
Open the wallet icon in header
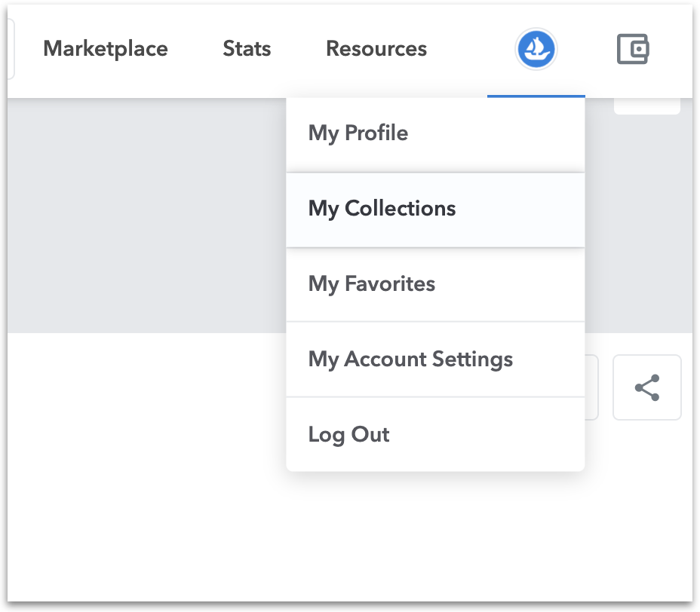[632, 50]
